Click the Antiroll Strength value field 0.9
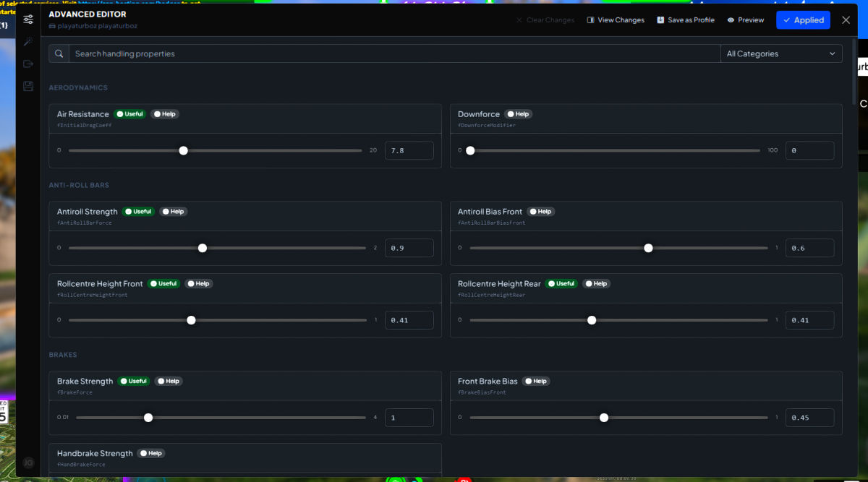Image resolution: width=868 pixels, height=482 pixels. click(409, 248)
